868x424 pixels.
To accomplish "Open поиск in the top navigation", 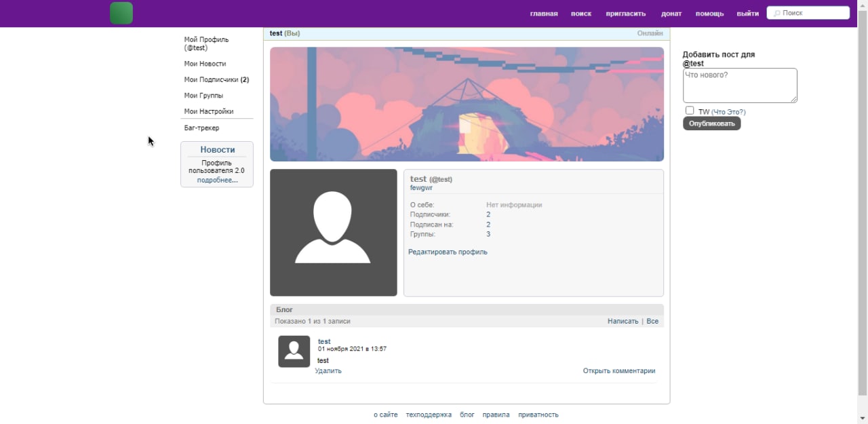I will (x=581, y=14).
